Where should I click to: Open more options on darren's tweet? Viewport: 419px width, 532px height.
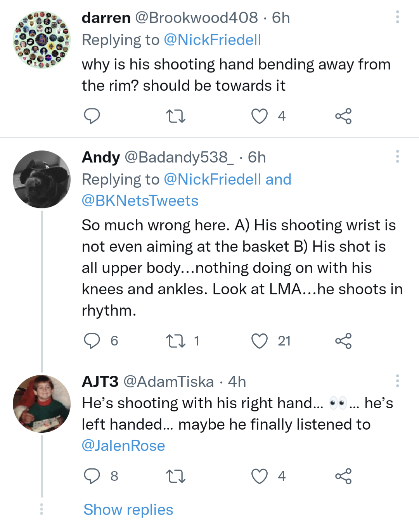397,17
